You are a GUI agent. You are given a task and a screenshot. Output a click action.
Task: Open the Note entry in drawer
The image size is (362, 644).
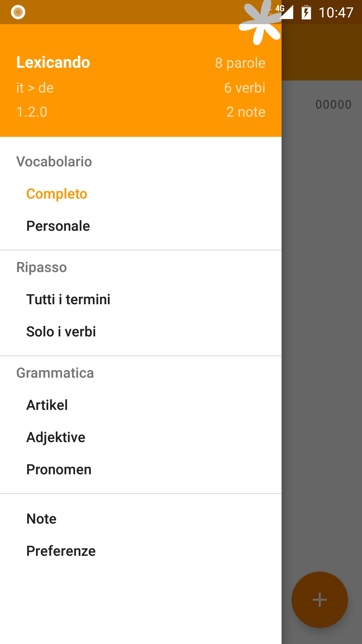point(41,519)
